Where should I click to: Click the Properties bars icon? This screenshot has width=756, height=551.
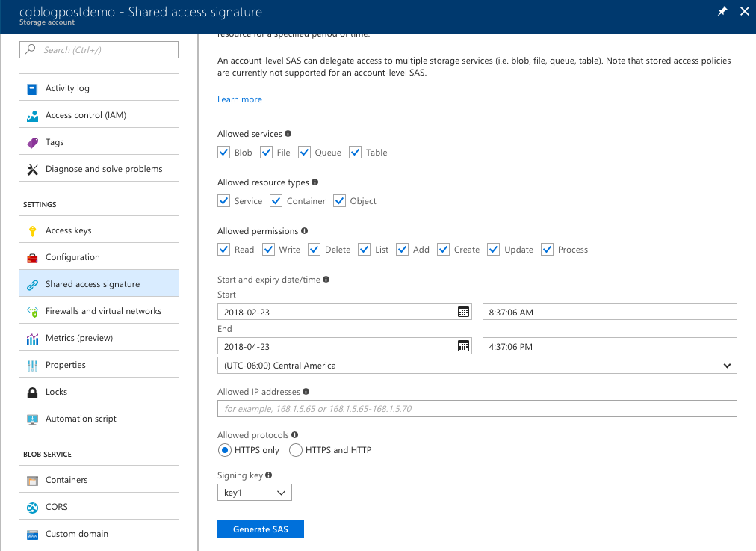pos(32,366)
